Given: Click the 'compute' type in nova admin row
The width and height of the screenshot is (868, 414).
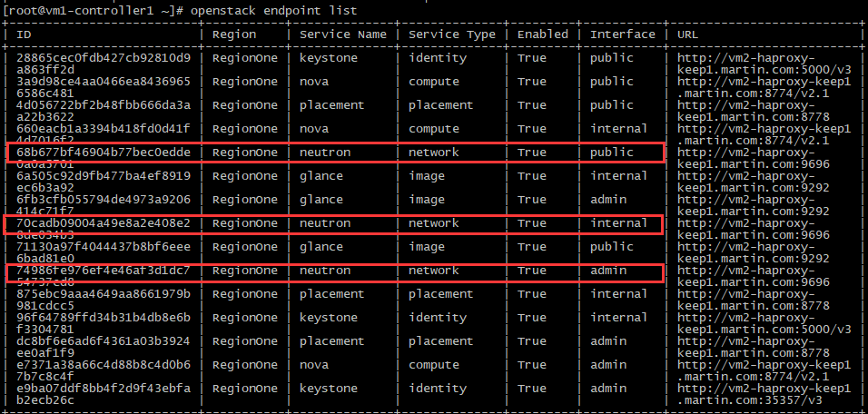Looking at the screenshot, I should [434, 365].
